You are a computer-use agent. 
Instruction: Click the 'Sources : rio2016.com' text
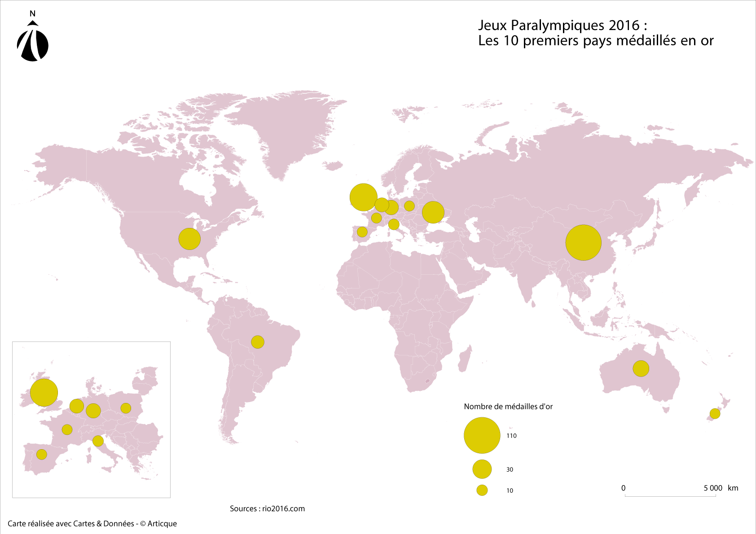coord(267,508)
